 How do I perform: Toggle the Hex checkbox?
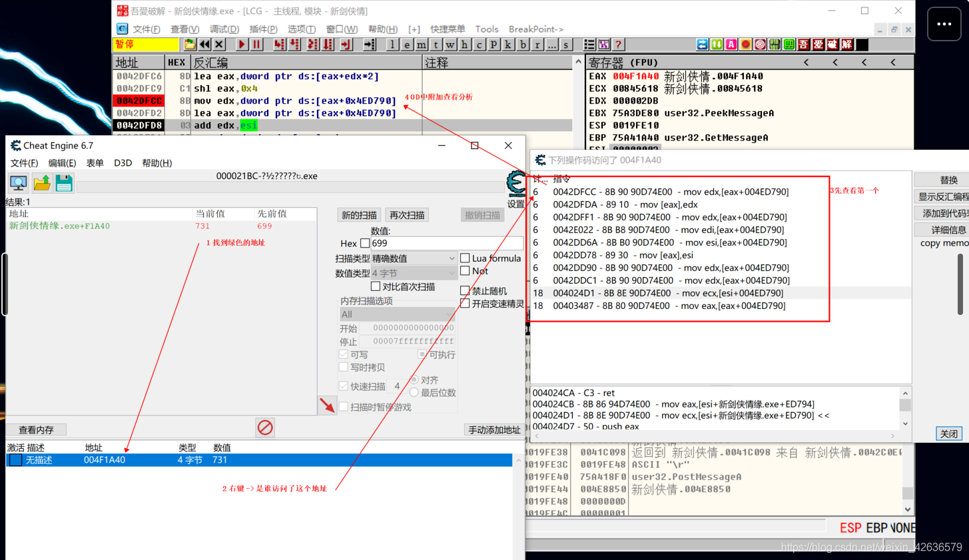(x=365, y=243)
